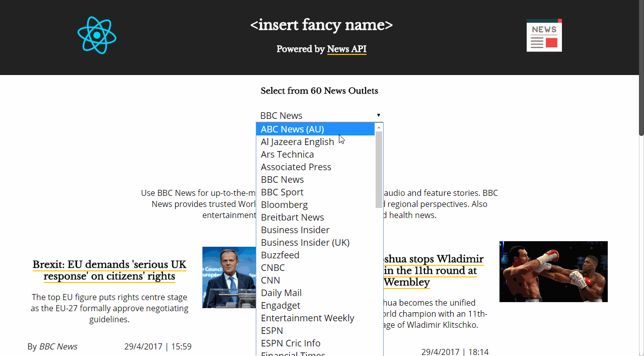This screenshot has height=356, width=644.
Task: Click 'Select from 60 News Outlets' heading
Action: 319,91
